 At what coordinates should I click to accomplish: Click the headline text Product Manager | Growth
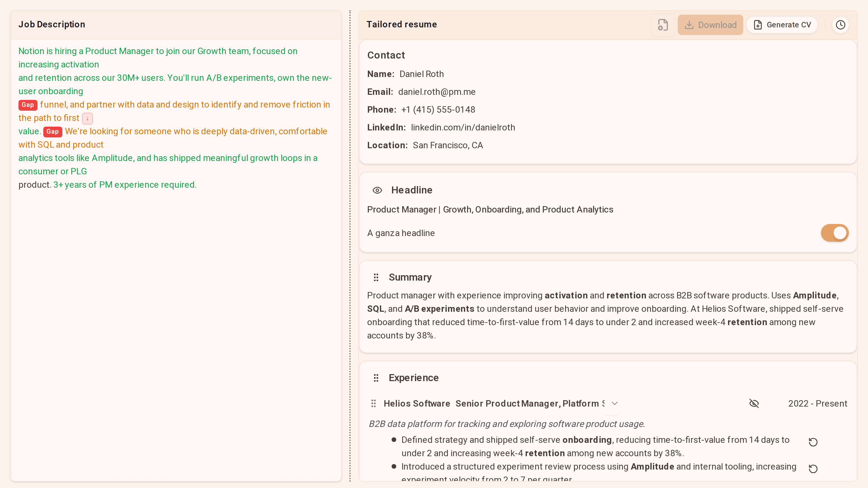click(490, 209)
